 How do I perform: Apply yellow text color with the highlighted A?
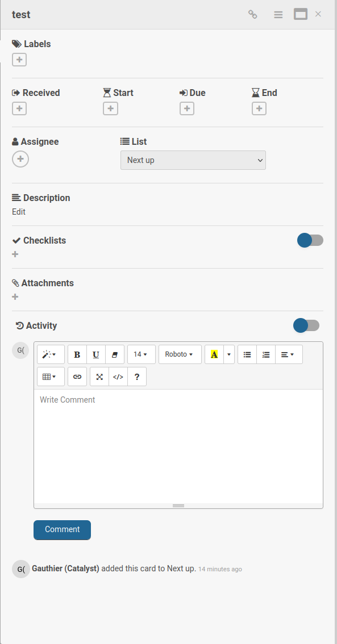tap(214, 354)
